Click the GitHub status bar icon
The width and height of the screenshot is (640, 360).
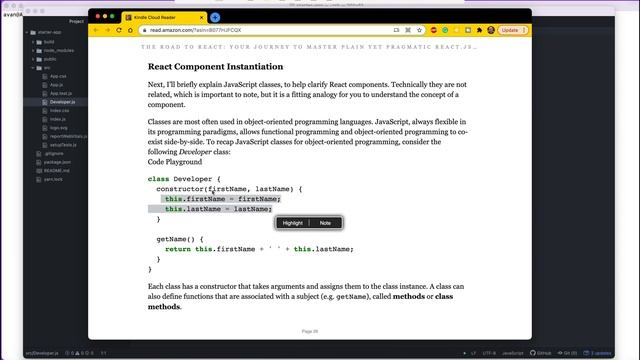(540, 353)
